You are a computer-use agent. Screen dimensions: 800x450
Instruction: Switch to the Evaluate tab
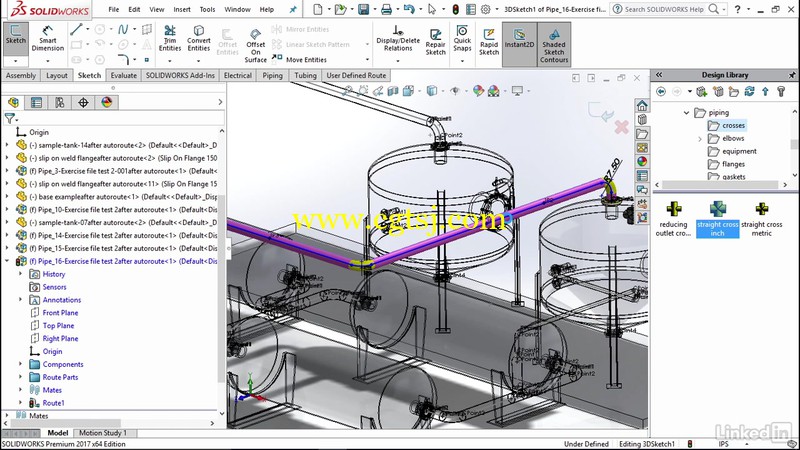point(123,76)
